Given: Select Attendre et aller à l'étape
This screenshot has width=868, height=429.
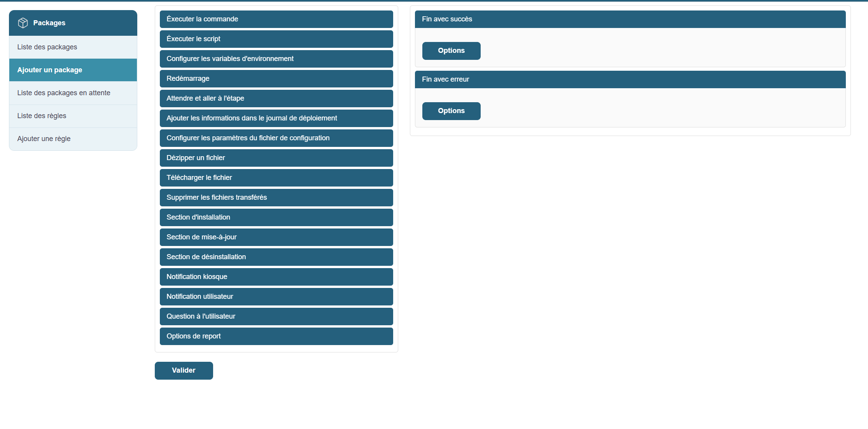Looking at the screenshot, I should point(276,98).
